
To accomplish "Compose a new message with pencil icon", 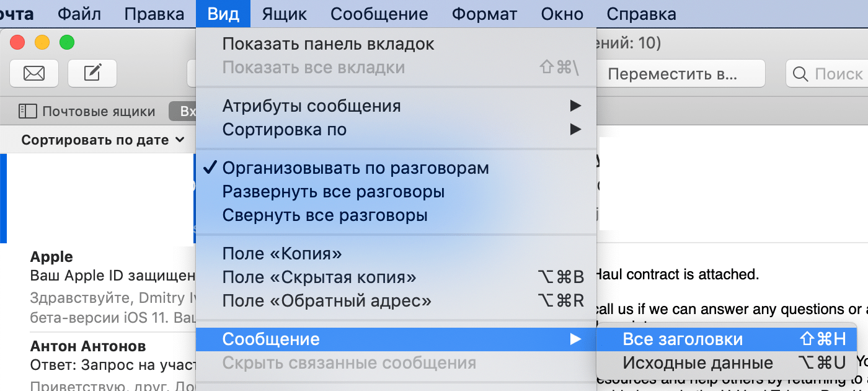I will pos(92,73).
